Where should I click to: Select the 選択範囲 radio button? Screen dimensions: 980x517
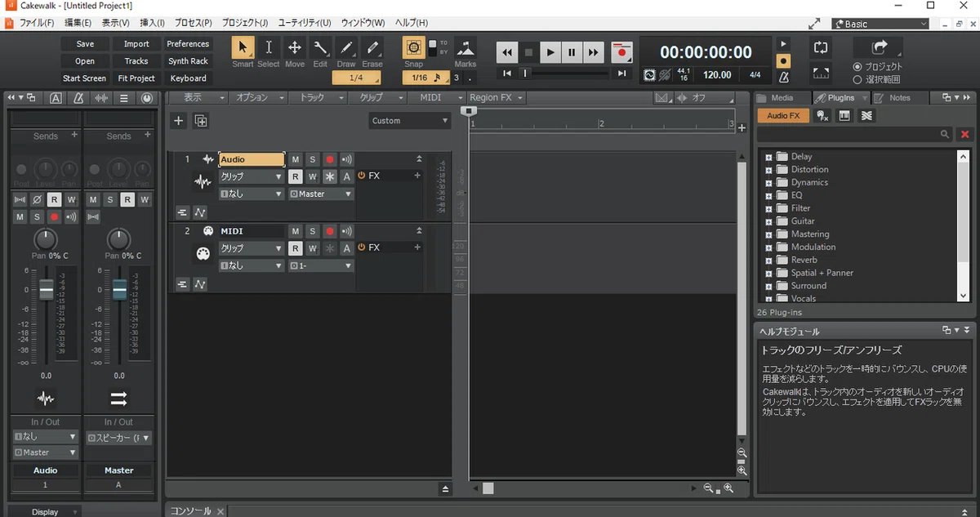point(857,79)
